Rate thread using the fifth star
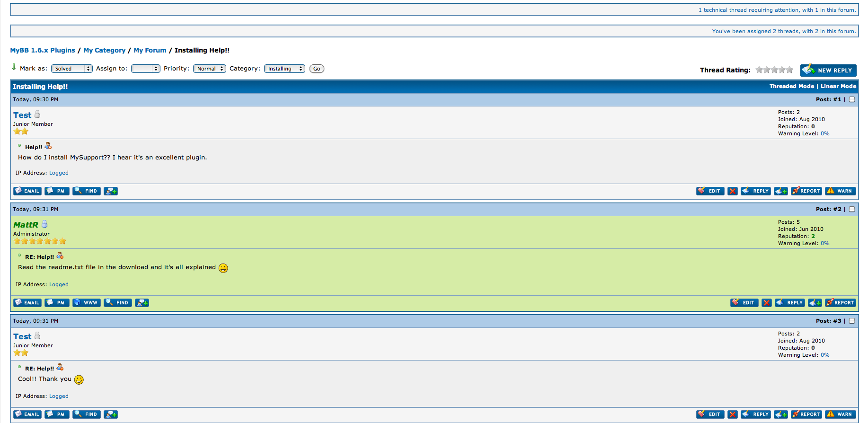Image resolution: width=868 pixels, height=423 pixels. [789, 70]
